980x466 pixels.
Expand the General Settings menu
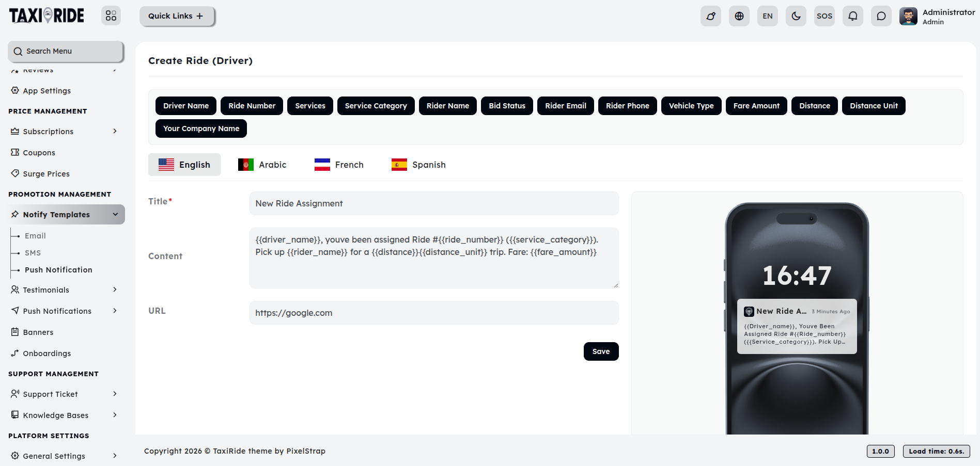point(66,456)
